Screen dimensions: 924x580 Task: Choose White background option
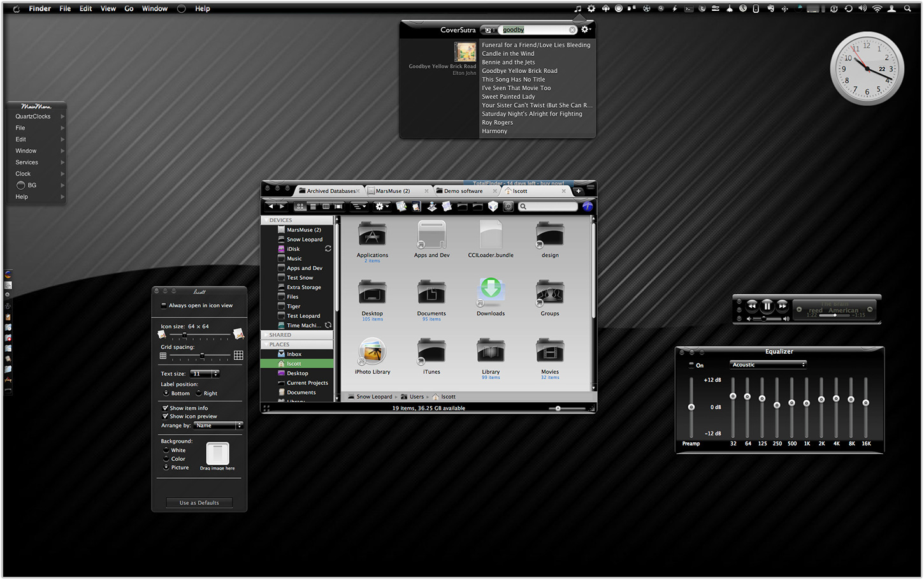(166, 450)
